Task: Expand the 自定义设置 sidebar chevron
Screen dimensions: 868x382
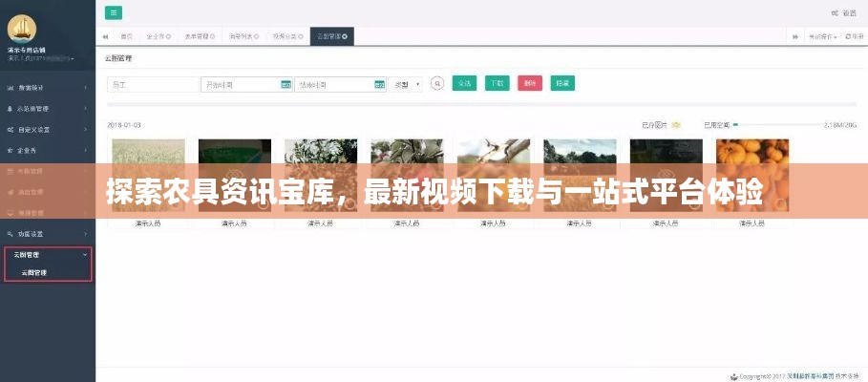Action: 85,130
